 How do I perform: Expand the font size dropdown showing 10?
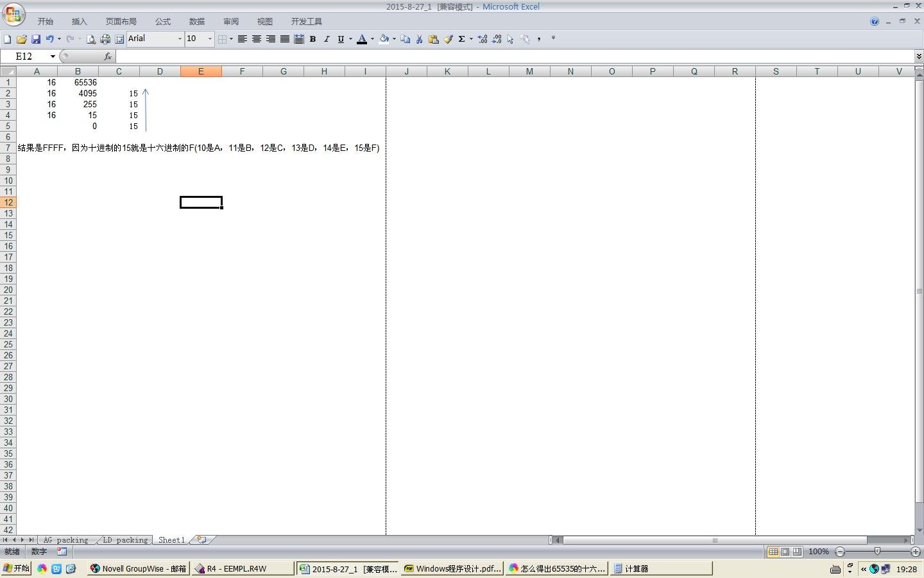click(210, 39)
